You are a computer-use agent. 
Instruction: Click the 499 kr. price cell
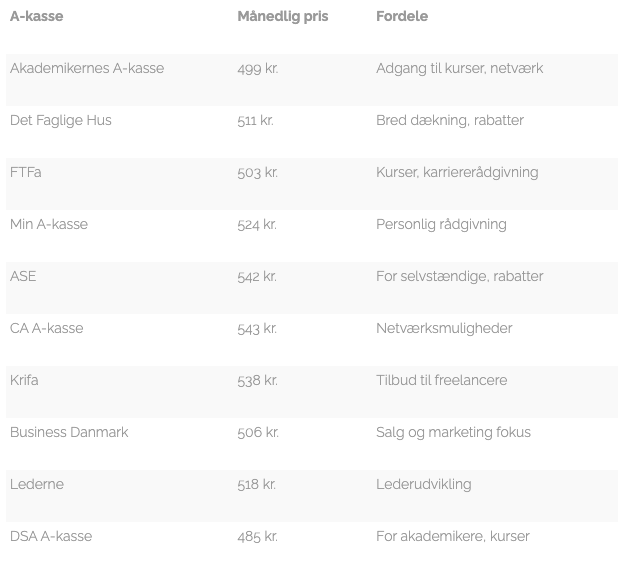click(x=257, y=69)
